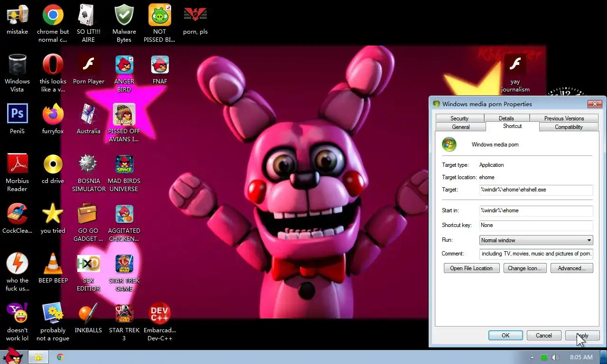Click the Change Icon... button
607x364 pixels.
coord(525,268)
